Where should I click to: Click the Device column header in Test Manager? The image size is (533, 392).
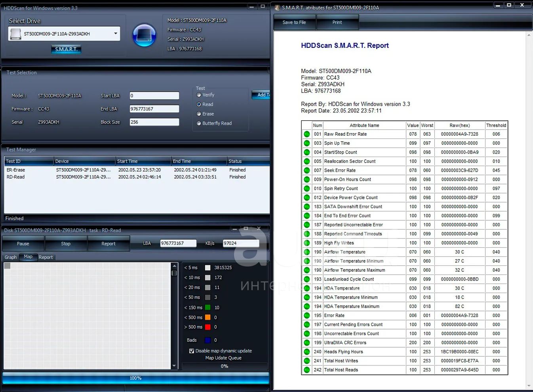84,161
